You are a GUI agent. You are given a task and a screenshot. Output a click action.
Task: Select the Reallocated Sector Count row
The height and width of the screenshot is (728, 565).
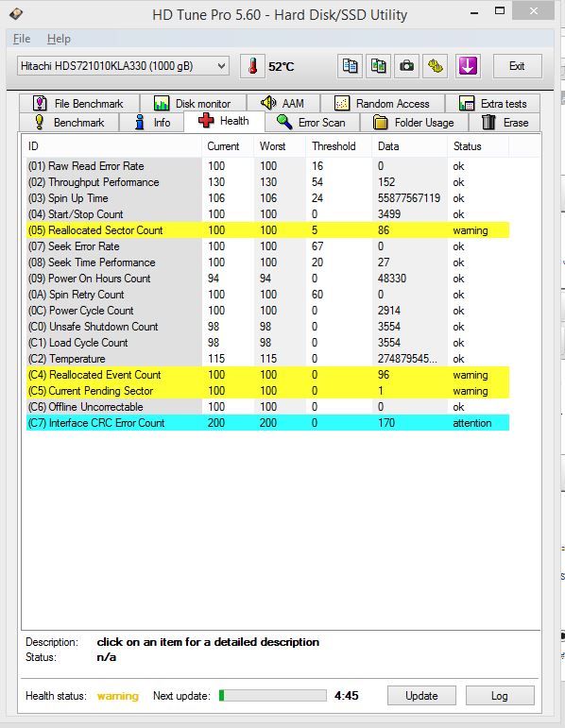pyautogui.click(x=267, y=230)
